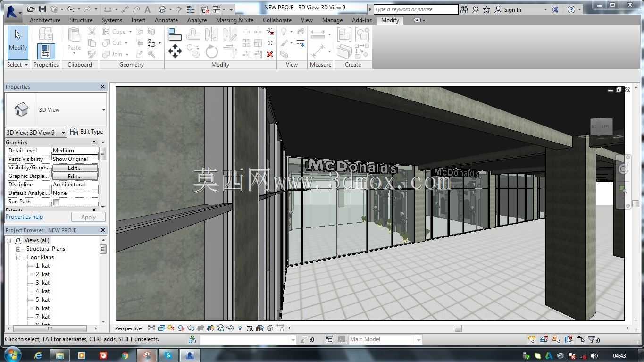Click the Visual Style icon in view control bar
Viewport: 644px width, 362px height.
[x=161, y=328]
